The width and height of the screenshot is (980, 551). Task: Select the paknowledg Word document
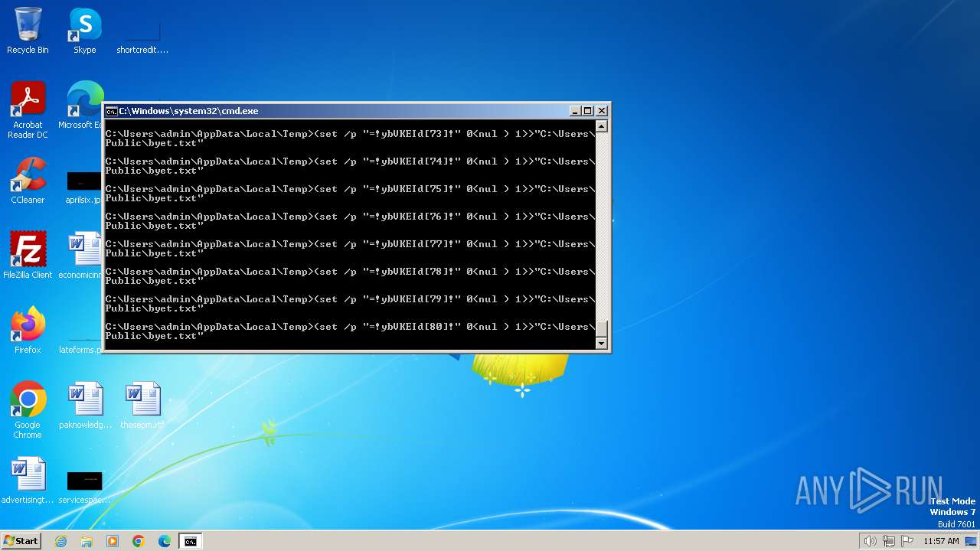(85, 406)
